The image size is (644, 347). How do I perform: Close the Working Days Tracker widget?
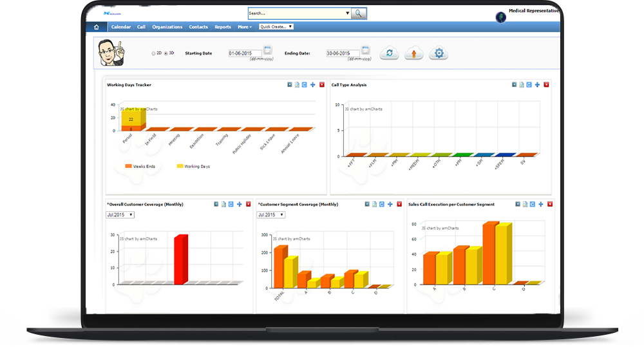click(322, 84)
